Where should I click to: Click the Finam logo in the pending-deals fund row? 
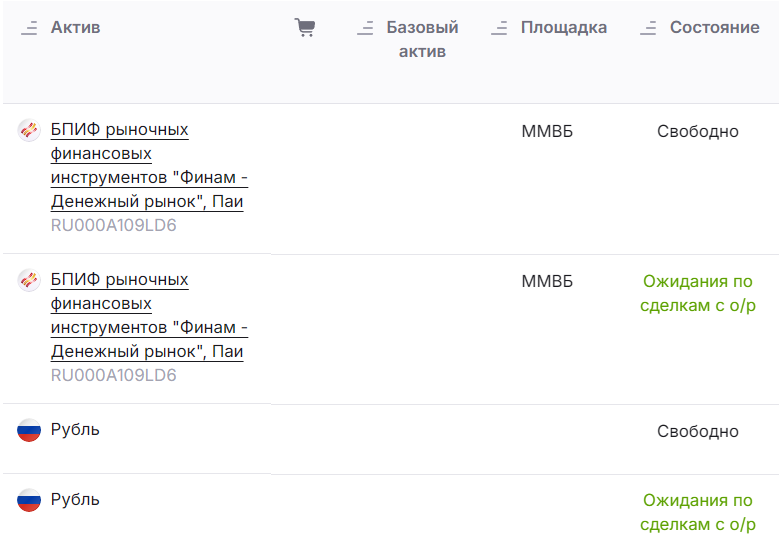pos(29,280)
